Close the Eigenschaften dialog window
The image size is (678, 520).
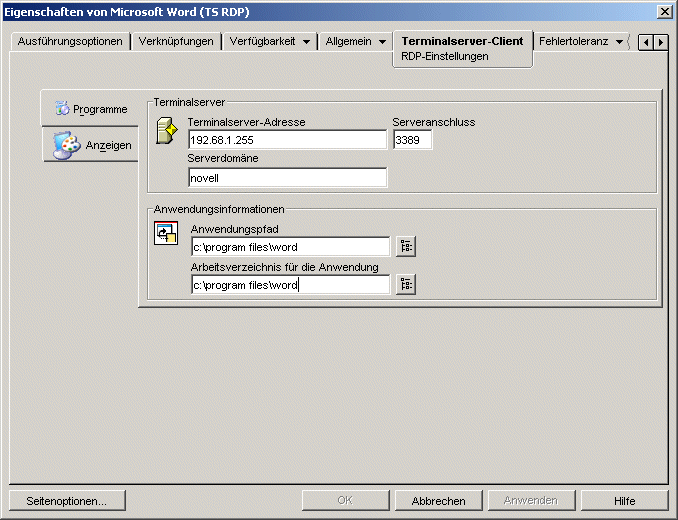[x=665, y=12]
